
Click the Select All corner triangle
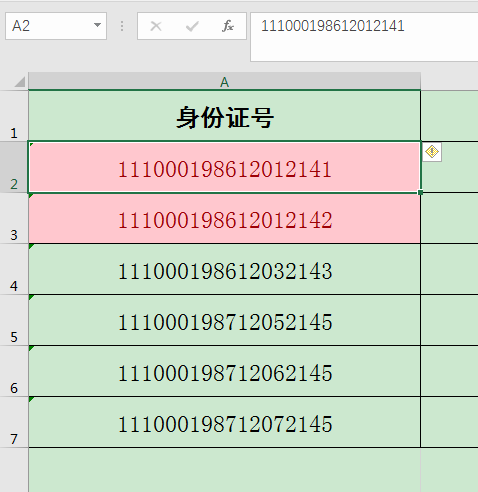(x=20, y=82)
